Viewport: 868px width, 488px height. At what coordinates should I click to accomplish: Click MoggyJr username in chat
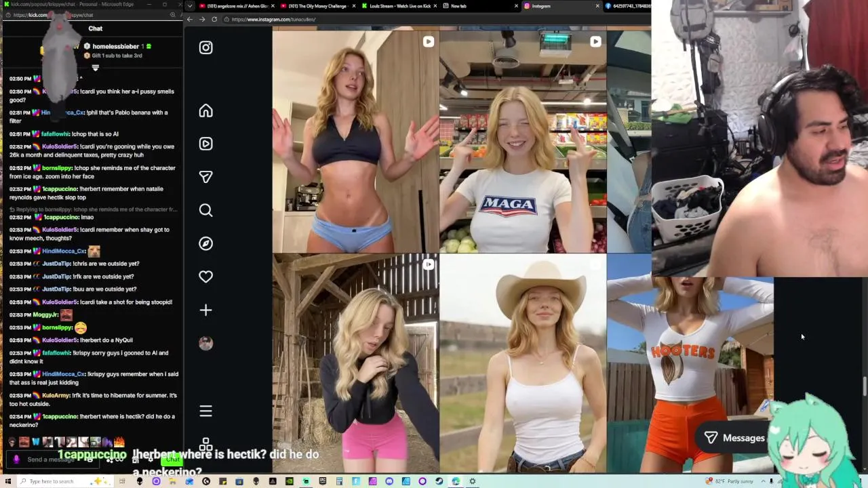click(x=45, y=315)
